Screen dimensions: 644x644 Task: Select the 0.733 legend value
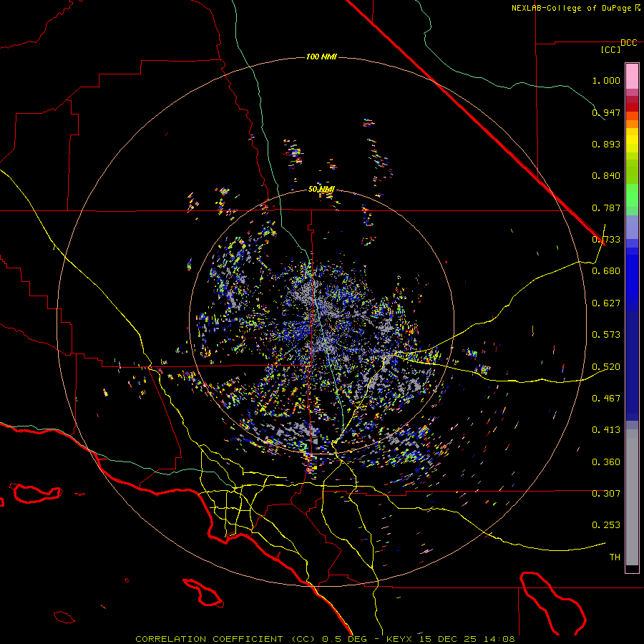[606, 240]
